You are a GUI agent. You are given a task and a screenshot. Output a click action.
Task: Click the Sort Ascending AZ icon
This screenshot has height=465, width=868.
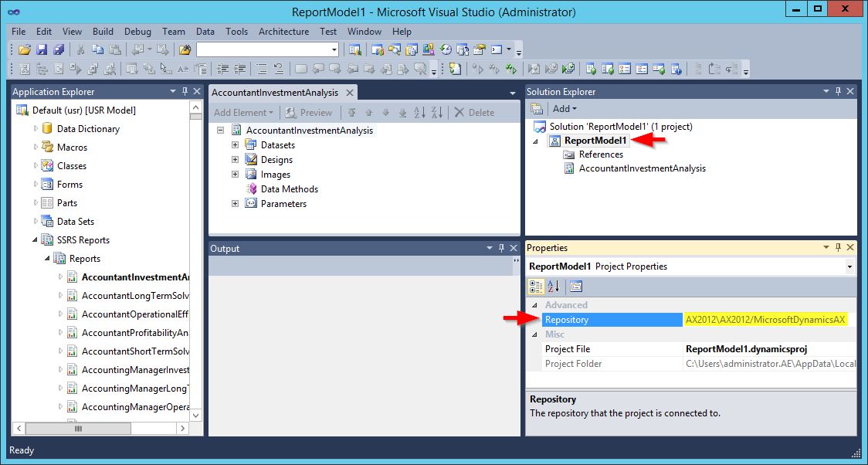[420, 112]
